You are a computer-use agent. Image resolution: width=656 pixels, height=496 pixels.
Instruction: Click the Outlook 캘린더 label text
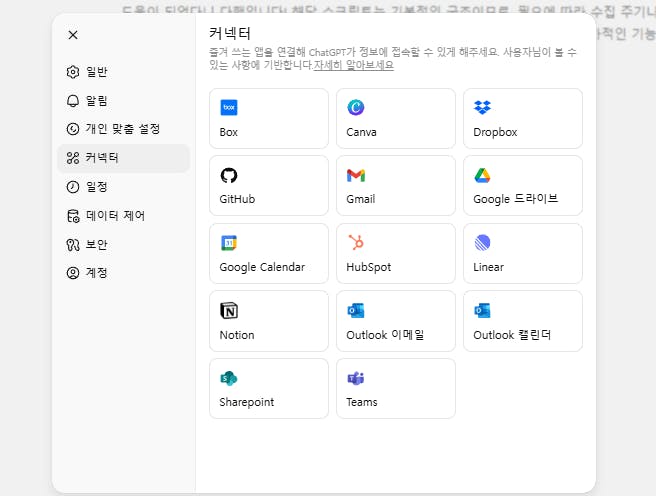pyautogui.click(x=512, y=335)
